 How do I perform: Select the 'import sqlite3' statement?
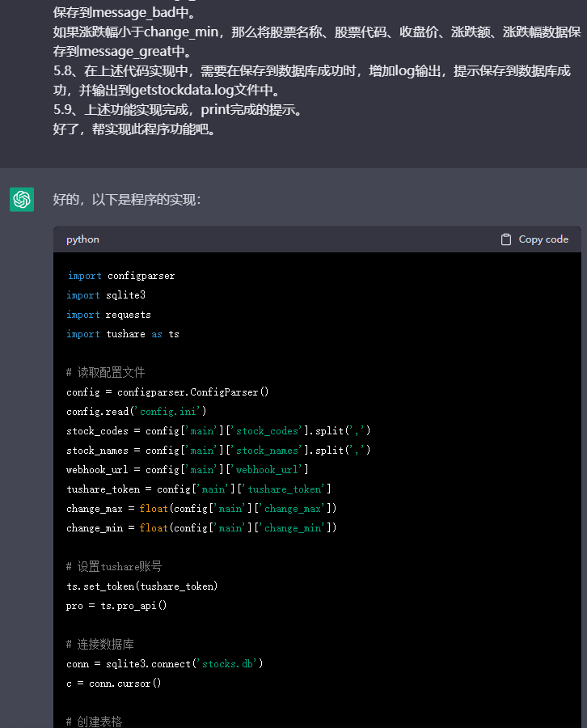click(x=105, y=294)
